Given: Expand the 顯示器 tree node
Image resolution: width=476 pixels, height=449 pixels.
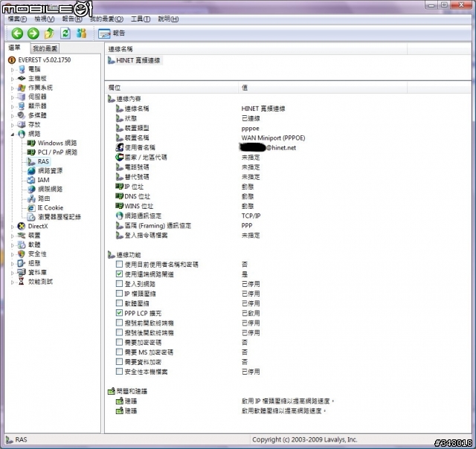Looking at the screenshot, I should point(13,106).
